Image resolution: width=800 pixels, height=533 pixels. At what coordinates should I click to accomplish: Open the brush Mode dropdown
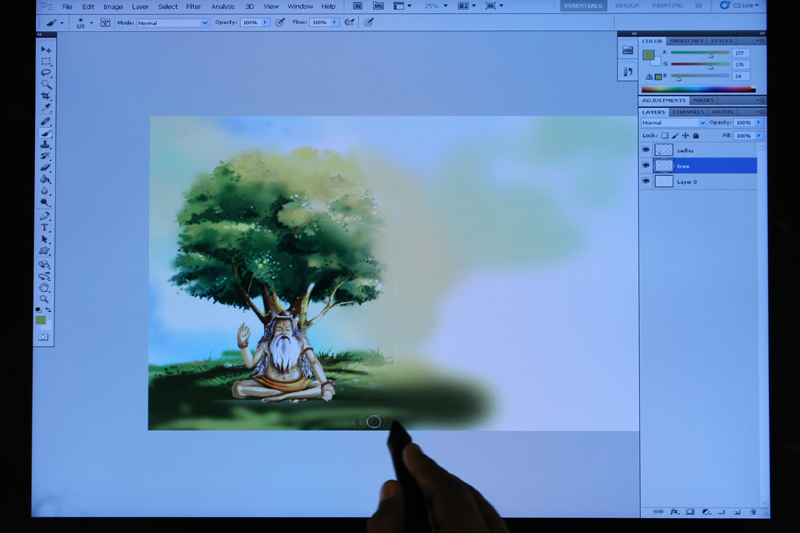click(176, 22)
